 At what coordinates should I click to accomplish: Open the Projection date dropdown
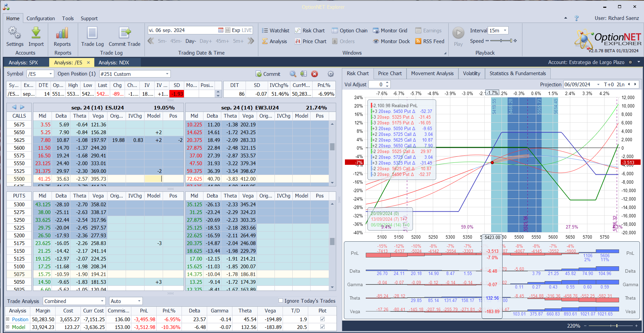(598, 85)
